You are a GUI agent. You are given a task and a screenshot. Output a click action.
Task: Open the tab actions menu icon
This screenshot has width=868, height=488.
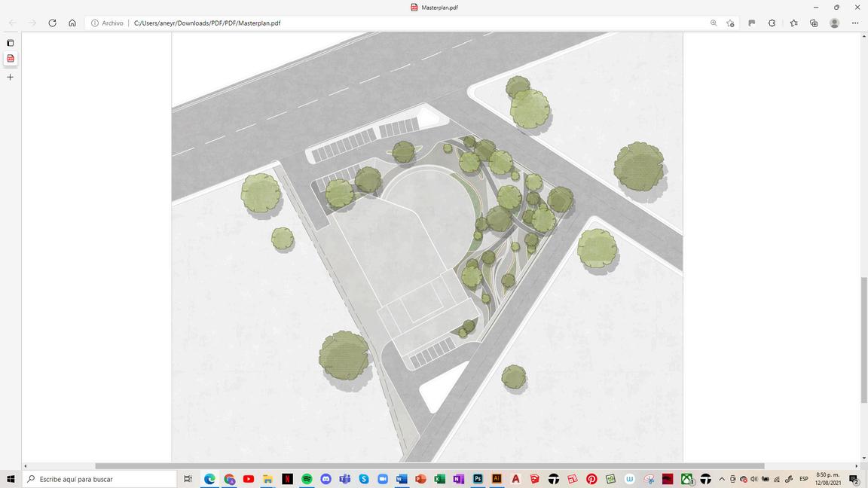pos(10,43)
